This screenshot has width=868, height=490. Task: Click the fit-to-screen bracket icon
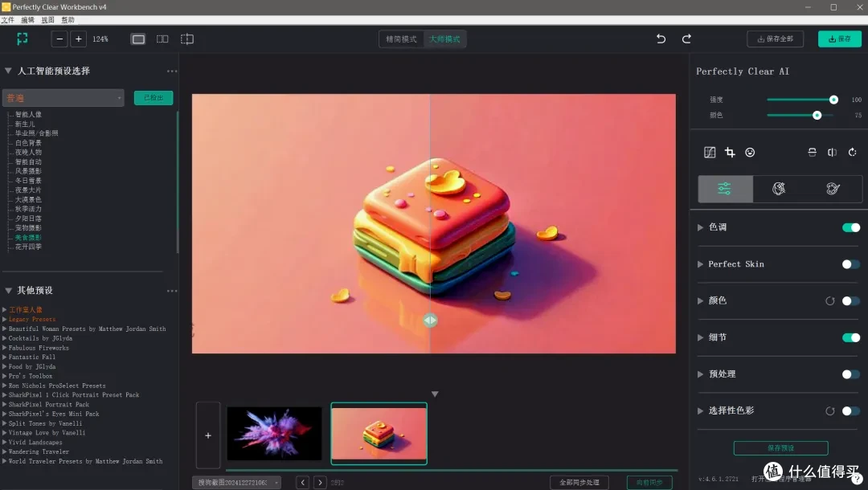click(x=23, y=39)
